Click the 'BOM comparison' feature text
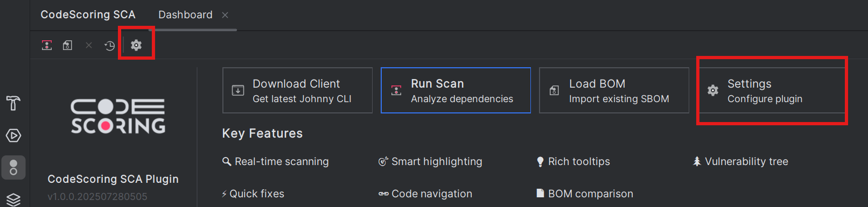The height and width of the screenshot is (207, 868). [591, 194]
